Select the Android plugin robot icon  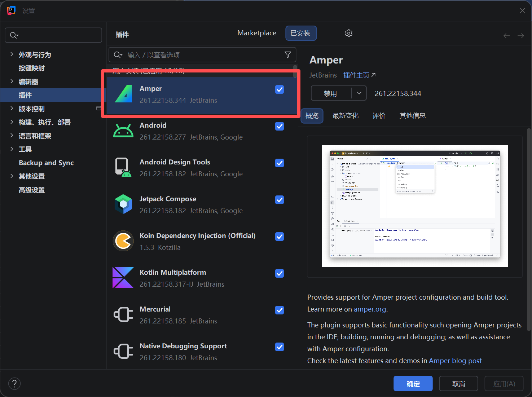pos(123,131)
